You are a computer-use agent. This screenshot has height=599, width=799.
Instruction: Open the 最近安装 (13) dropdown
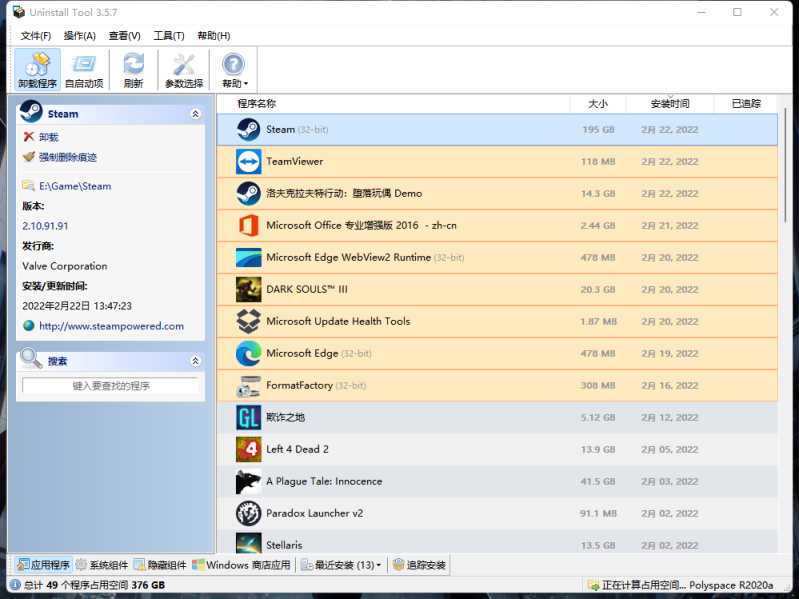pyautogui.click(x=341, y=565)
